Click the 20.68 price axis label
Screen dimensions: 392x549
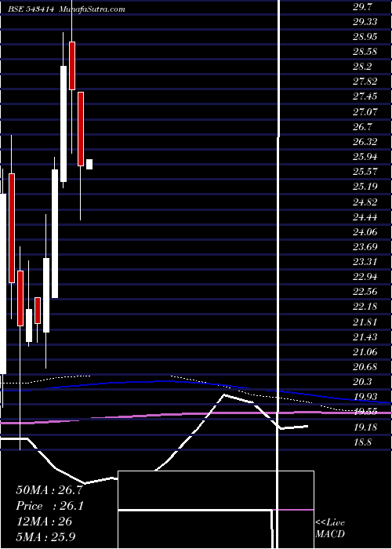click(x=365, y=366)
